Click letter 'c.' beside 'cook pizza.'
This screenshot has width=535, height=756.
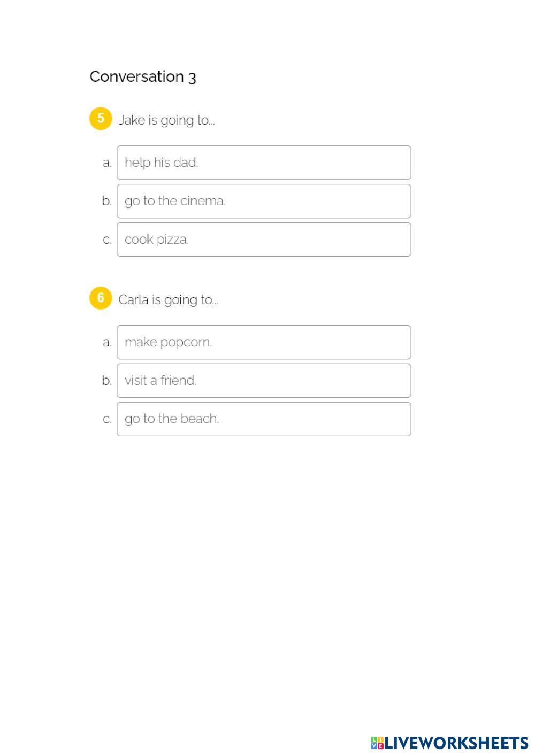[107, 240]
